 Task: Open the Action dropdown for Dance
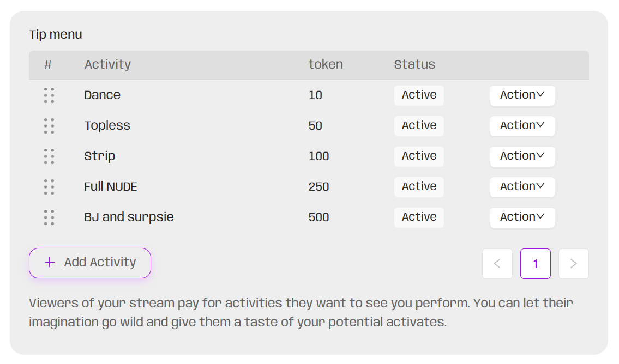pos(522,95)
